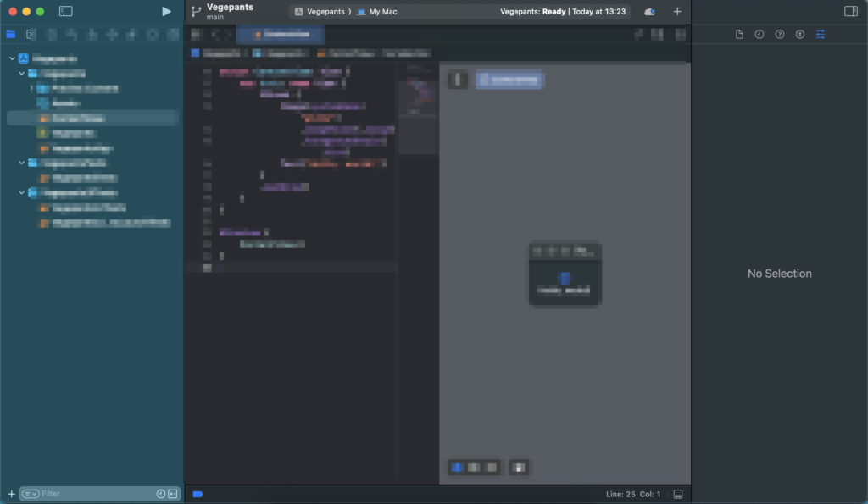
Task: Click the navigator Filter text field
Action: tap(93, 494)
